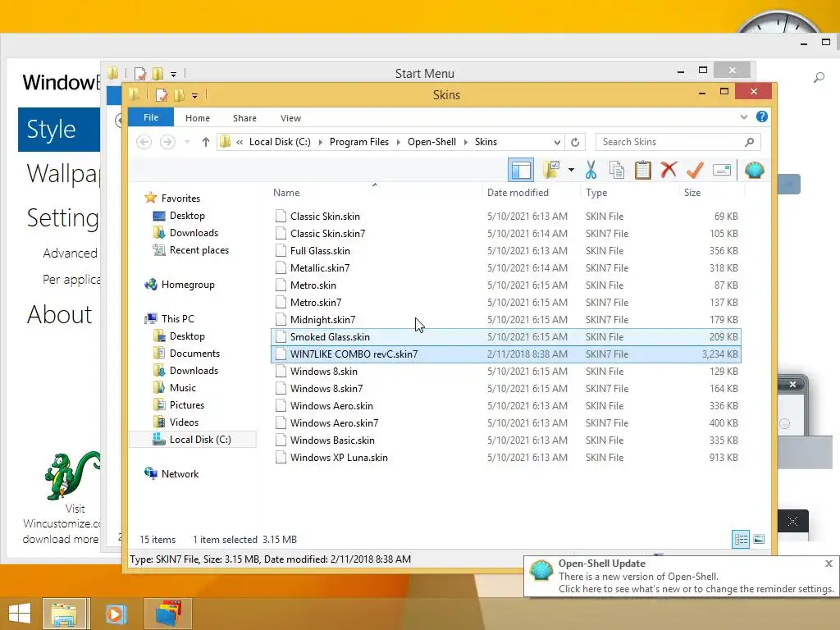Switch to Details view layout button
The height and width of the screenshot is (630, 840).
(741, 540)
